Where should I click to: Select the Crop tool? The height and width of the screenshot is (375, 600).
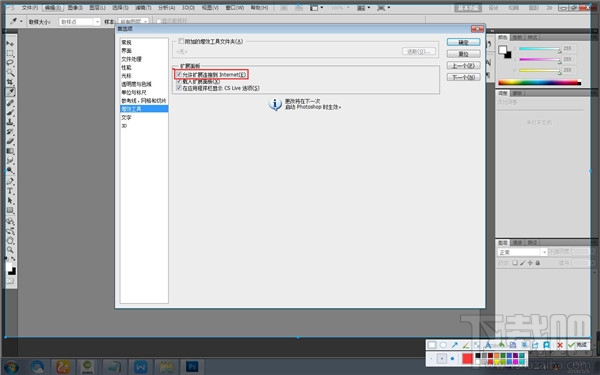click(10, 82)
